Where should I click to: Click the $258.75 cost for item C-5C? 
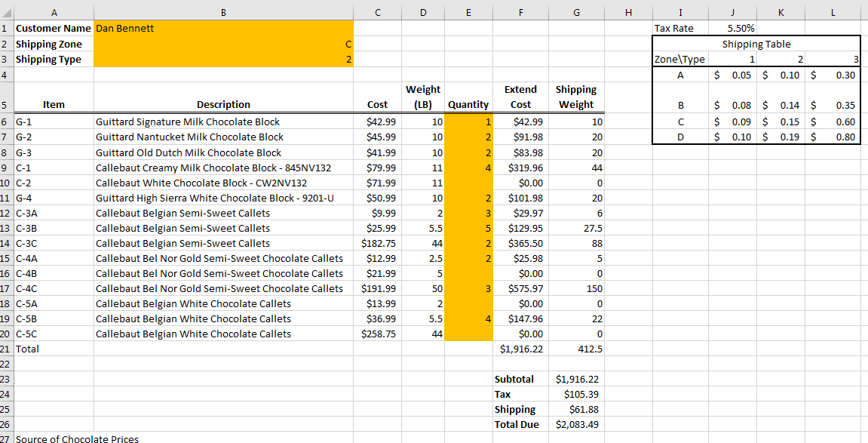(377, 334)
